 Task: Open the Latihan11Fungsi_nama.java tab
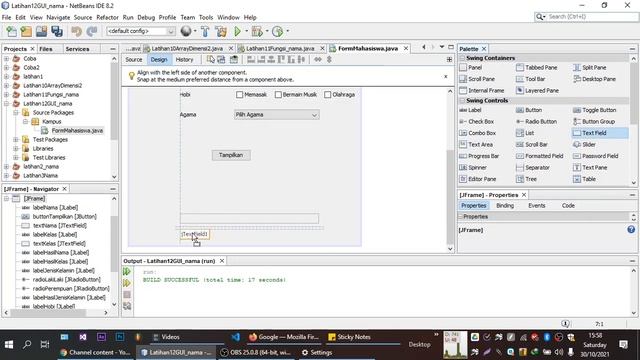[280, 49]
